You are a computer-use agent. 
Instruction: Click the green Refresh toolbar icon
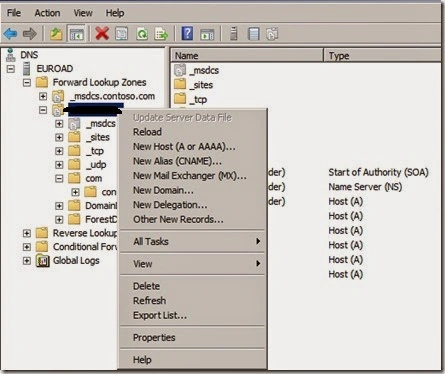pos(142,34)
